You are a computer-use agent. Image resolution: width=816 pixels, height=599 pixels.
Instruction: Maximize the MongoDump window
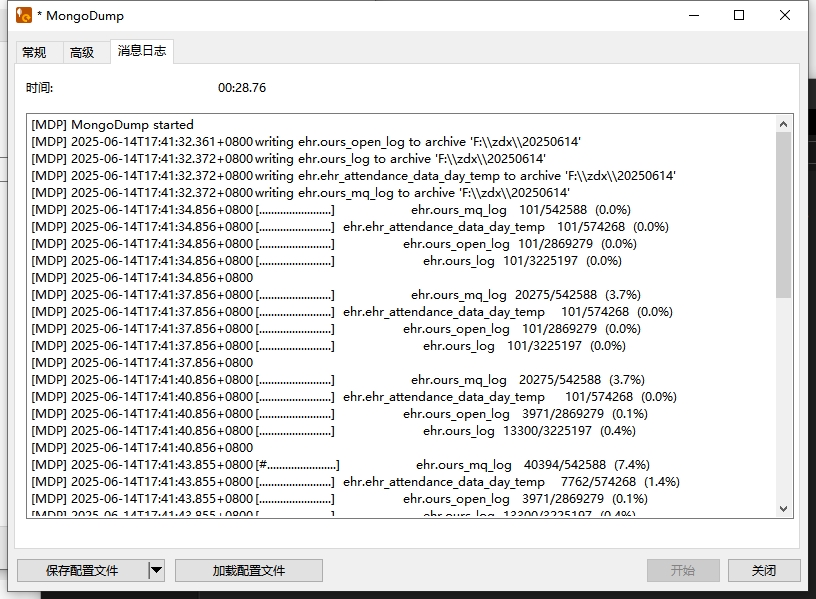click(739, 15)
